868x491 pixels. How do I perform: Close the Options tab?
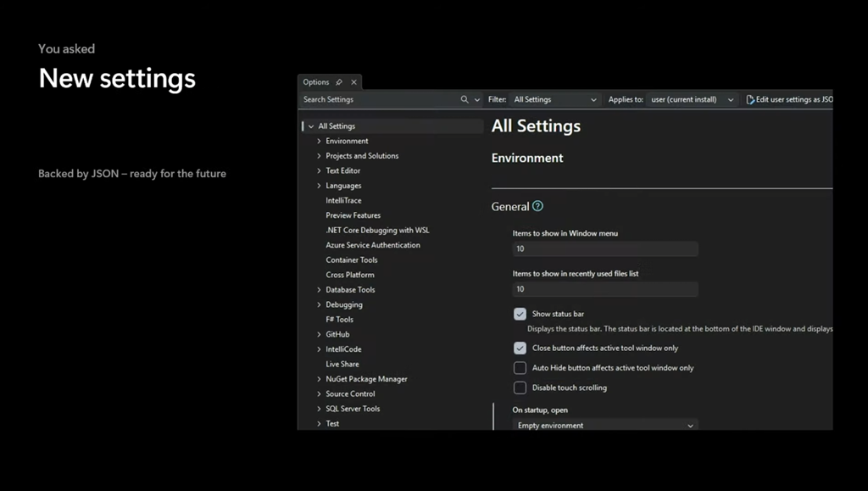(x=353, y=82)
